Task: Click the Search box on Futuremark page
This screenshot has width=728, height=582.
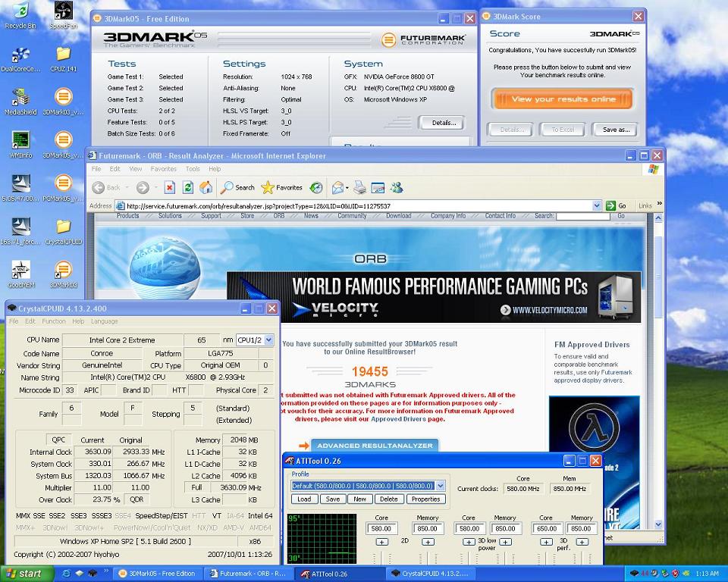Action: pyautogui.click(x=582, y=216)
